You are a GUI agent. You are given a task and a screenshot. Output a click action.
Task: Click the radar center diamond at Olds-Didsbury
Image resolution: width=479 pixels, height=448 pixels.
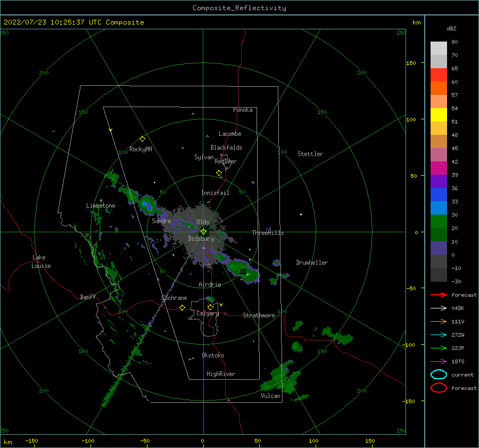pyautogui.click(x=203, y=232)
